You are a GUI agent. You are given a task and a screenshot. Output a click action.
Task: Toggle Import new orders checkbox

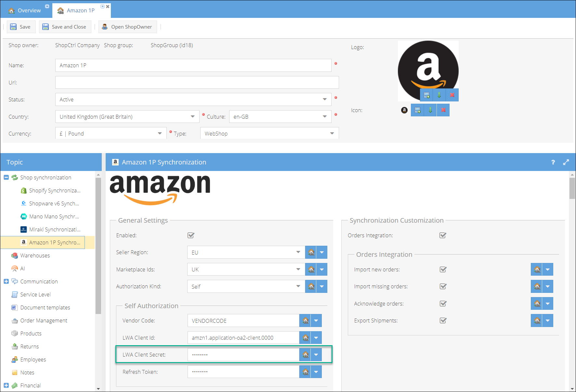coord(443,269)
